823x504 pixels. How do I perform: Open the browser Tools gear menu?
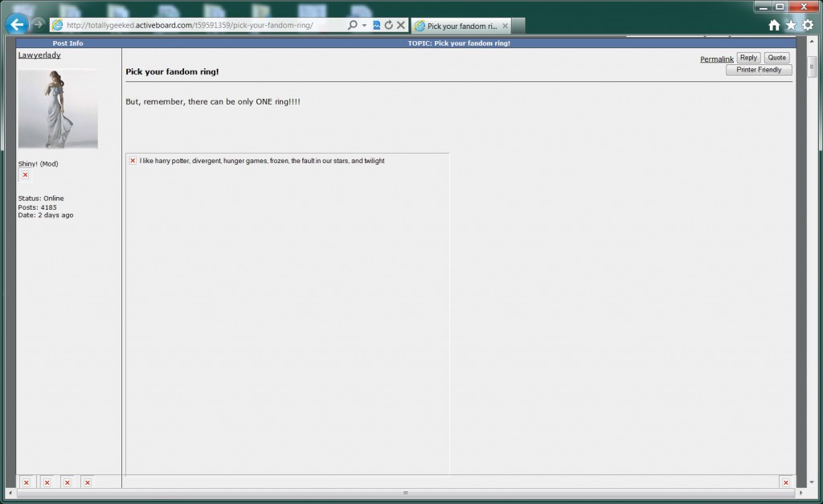pyautogui.click(x=808, y=25)
